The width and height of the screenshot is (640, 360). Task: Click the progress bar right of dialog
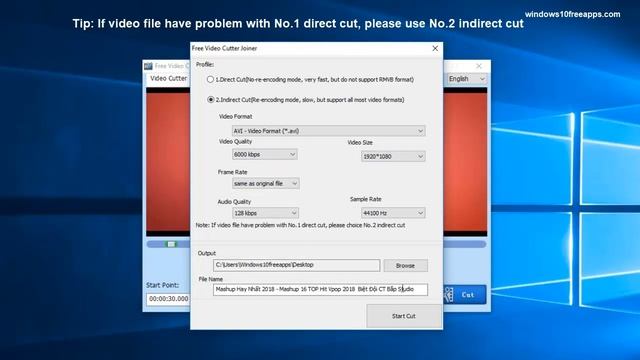(x=464, y=244)
